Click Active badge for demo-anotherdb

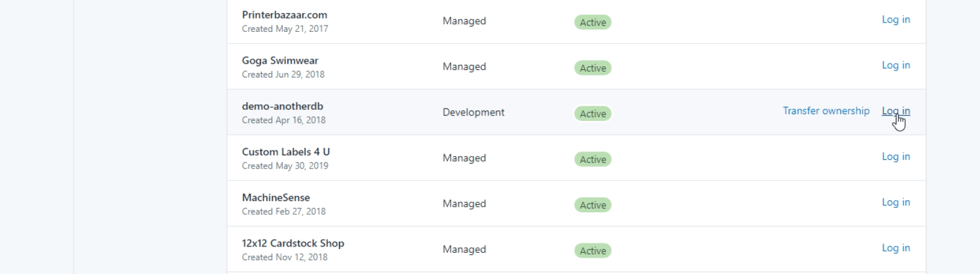point(592,114)
